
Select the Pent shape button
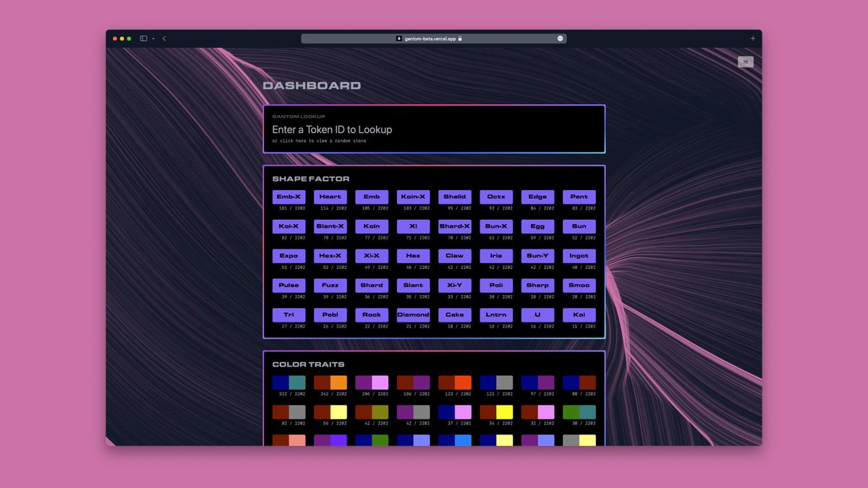click(x=579, y=197)
